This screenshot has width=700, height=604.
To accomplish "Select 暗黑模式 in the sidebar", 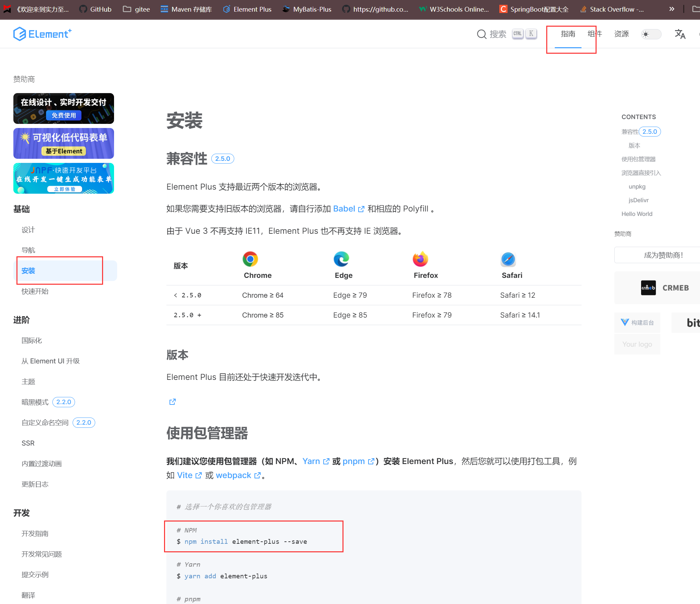I will [x=35, y=402].
